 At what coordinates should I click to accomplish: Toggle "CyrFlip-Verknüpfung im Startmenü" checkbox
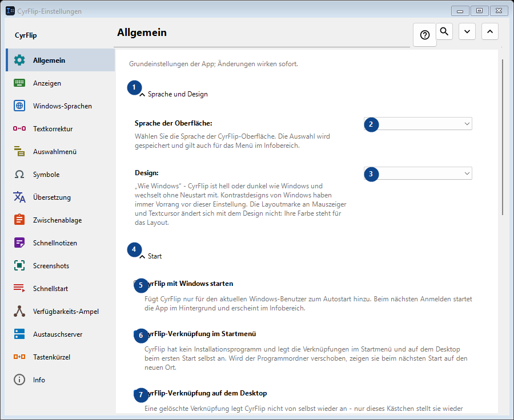(x=137, y=333)
